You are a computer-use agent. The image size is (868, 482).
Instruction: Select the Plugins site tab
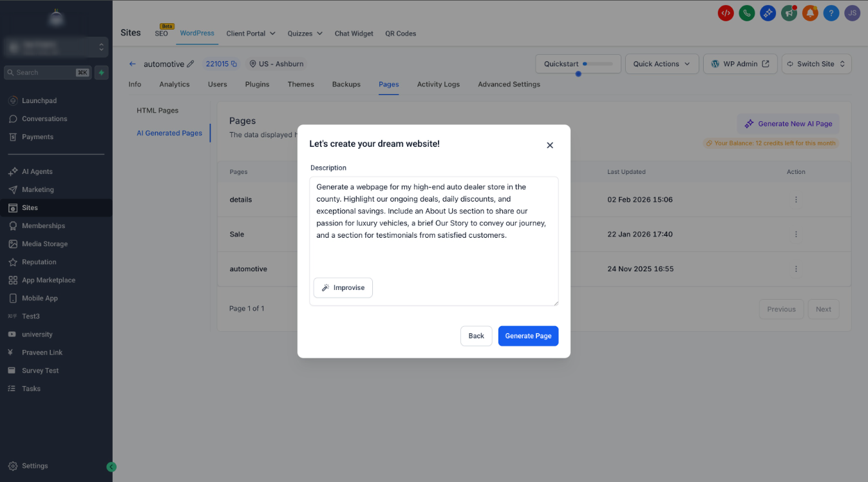pyautogui.click(x=257, y=84)
